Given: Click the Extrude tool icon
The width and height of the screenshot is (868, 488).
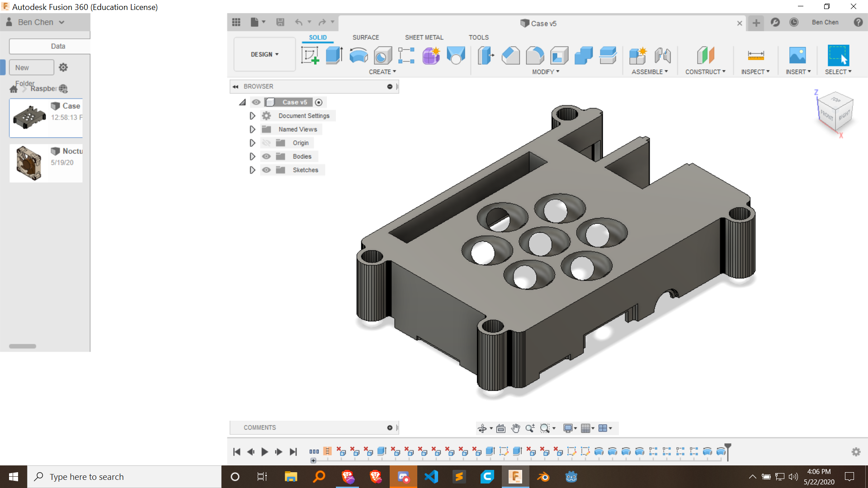Looking at the screenshot, I should (x=334, y=56).
